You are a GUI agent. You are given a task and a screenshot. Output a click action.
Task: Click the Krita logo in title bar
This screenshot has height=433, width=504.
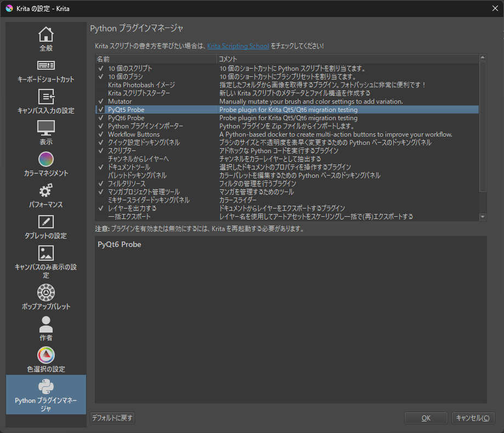[x=9, y=8]
